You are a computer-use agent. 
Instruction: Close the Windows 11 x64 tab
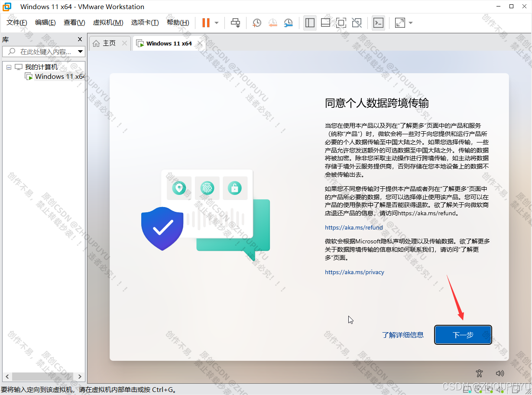pos(200,43)
